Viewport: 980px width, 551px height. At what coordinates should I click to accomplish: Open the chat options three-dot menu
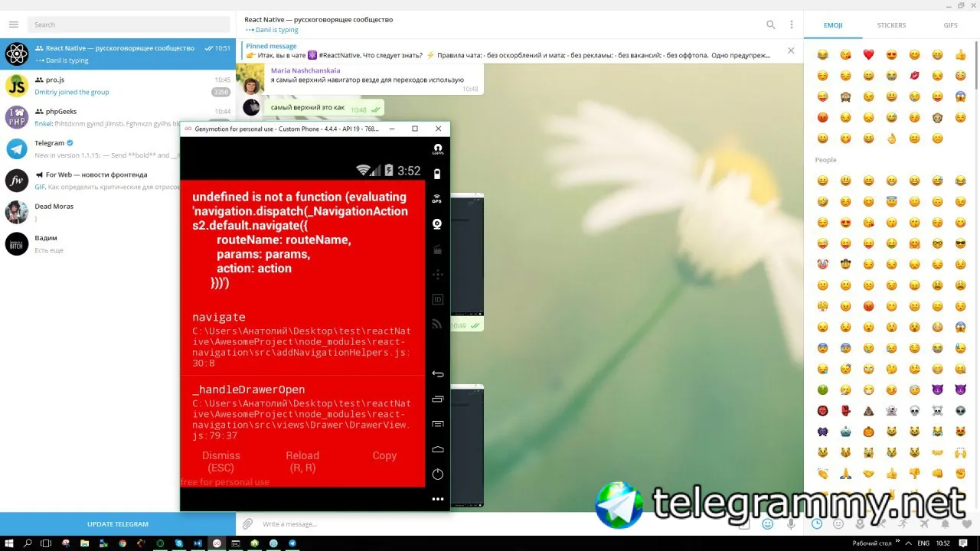[x=792, y=24]
